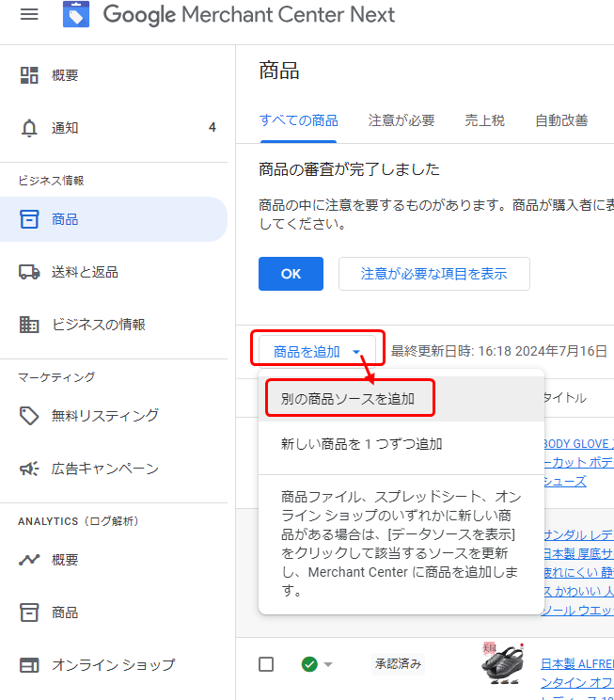Screen dimensions: 614x700
Task: Click the オンライン ショップ sidebar icon
Action: tap(29, 665)
